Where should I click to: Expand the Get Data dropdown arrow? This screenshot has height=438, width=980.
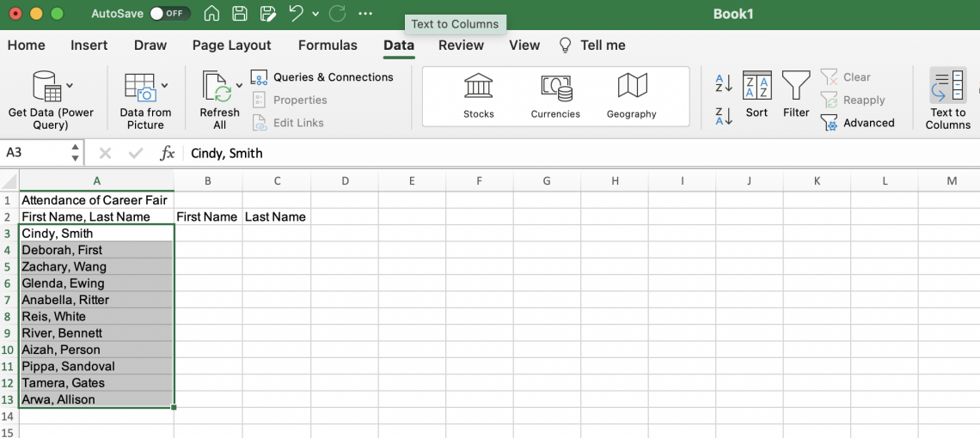click(x=70, y=85)
